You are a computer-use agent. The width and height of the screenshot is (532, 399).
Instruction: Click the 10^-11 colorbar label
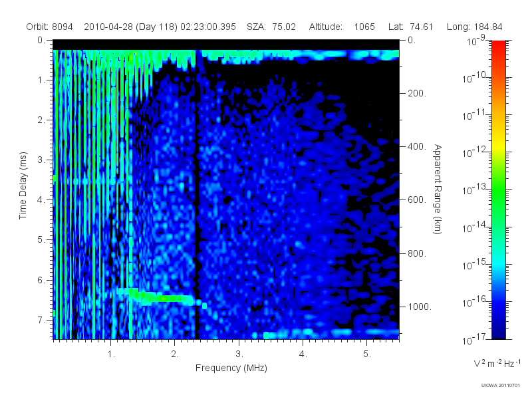click(x=475, y=115)
